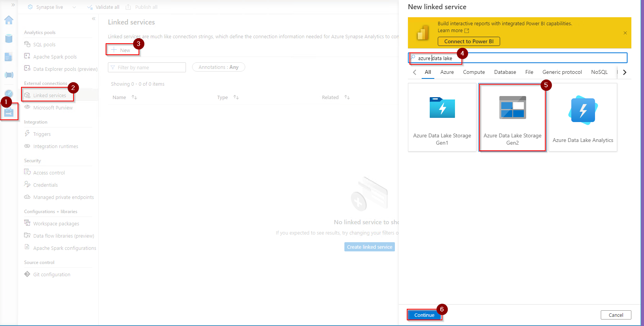Viewport: 644px width, 326px height.
Task: Collapse the Manage side panel
Action: [x=94, y=19]
